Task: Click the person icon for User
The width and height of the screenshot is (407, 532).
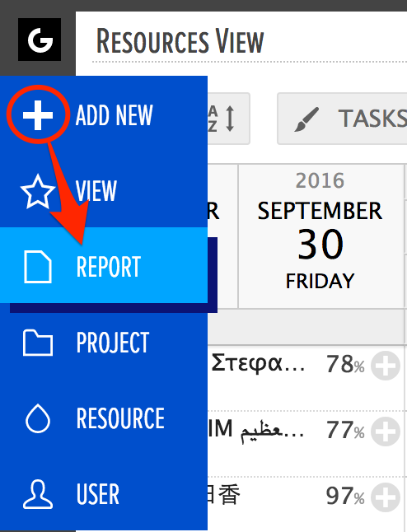Action: (x=38, y=494)
